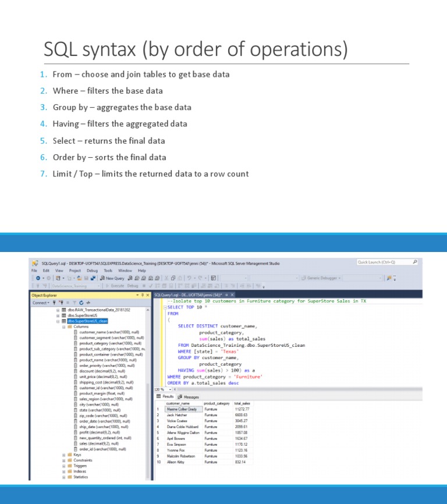Viewport: 447px width, 504px height.
Task: Open the Project menu
Action: [x=74, y=271]
